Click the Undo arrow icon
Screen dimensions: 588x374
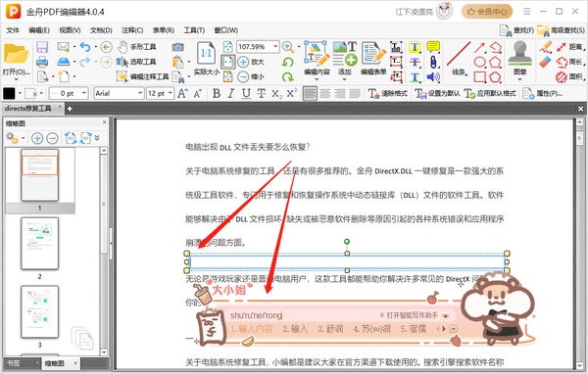pyautogui.click(x=85, y=47)
